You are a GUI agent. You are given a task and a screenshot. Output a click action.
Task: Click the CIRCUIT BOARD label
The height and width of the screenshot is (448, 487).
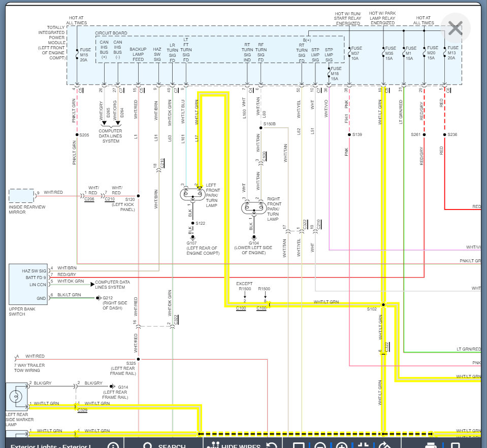pos(111,33)
